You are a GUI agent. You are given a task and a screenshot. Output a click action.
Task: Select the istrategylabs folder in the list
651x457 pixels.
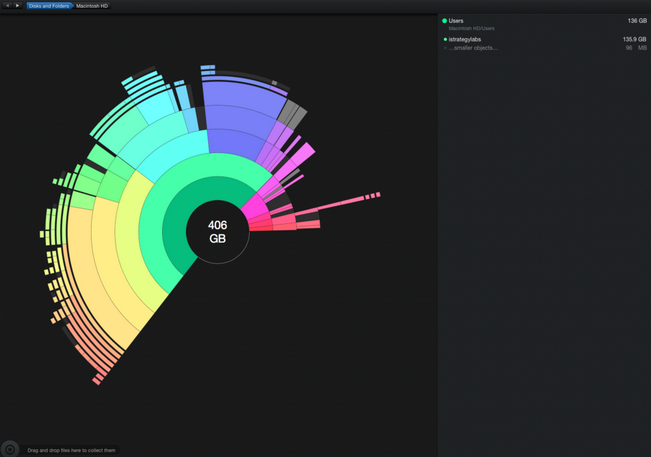(x=544, y=39)
